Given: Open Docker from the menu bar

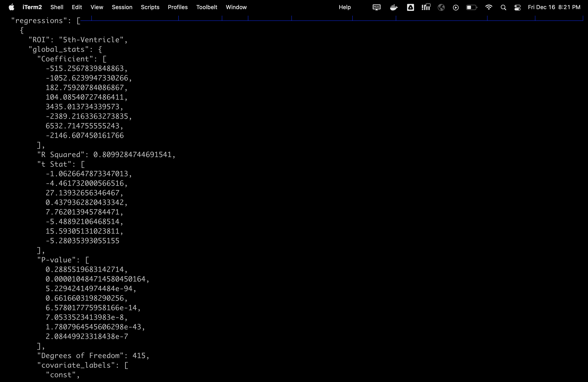Looking at the screenshot, I should point(394,7).
